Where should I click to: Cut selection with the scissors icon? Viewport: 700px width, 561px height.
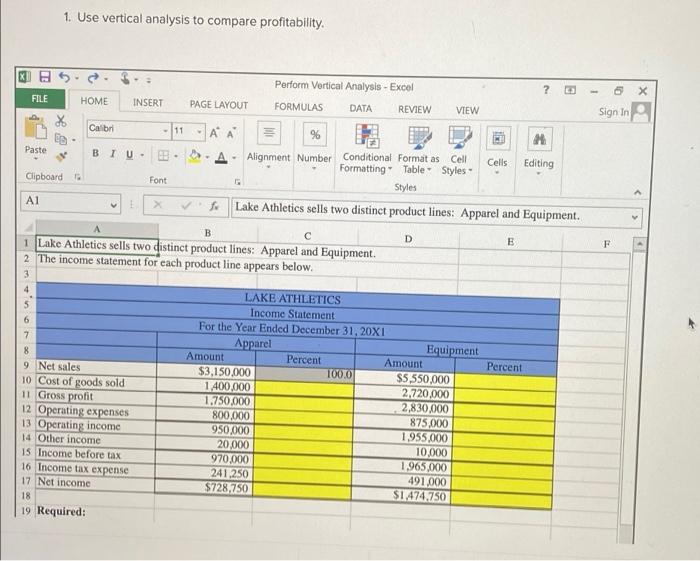61,121
